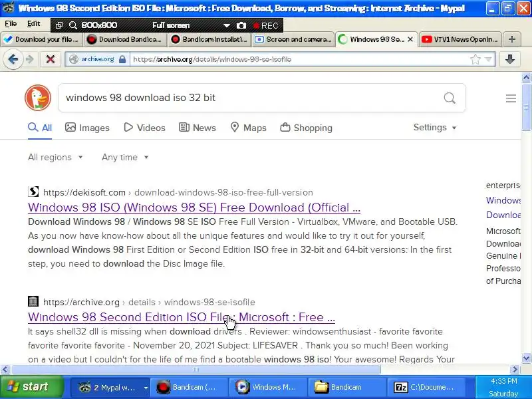Click the Bandicam magnifier find-window icon
The height and width of the screenshot is (399, 532).
coord(73,25)
